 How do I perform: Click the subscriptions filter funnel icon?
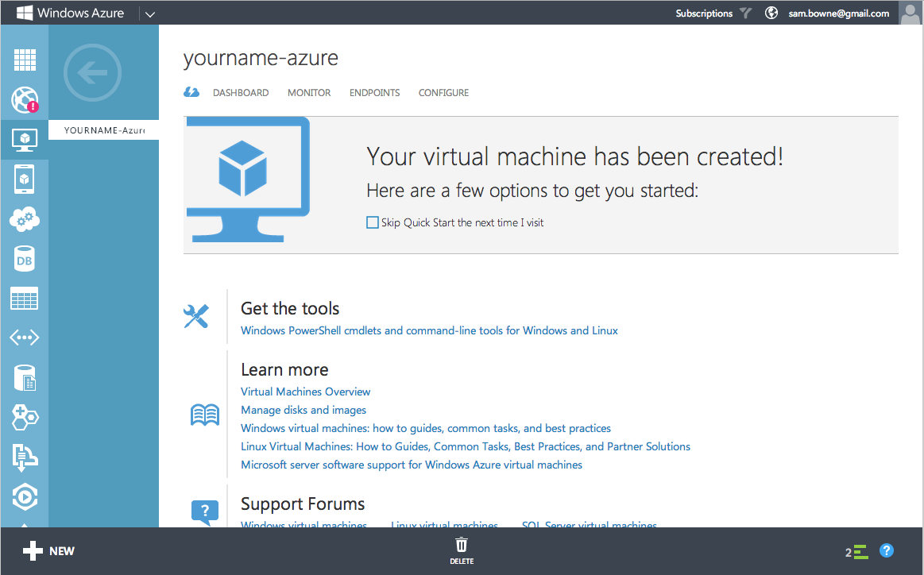click(x=746, y=13)
